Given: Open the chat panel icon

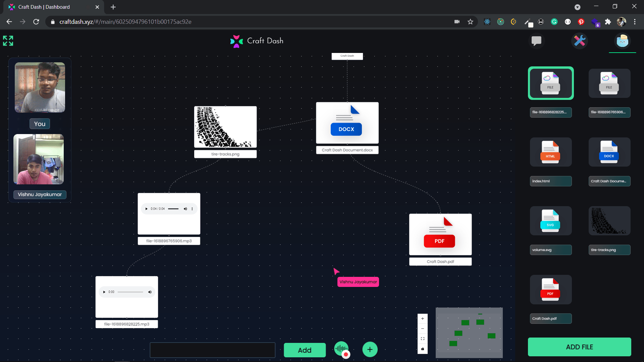Looking at the screenshot, I should [x=536, y=41].
